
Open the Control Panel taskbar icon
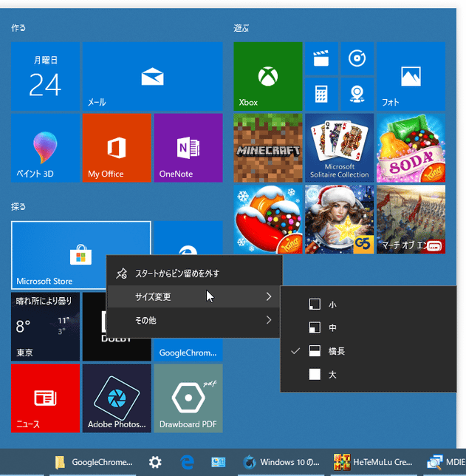(218, 462)
